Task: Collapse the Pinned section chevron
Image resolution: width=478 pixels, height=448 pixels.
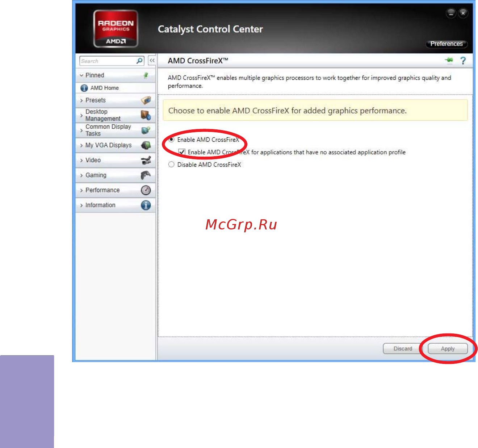Action: (x=81, y=75)
